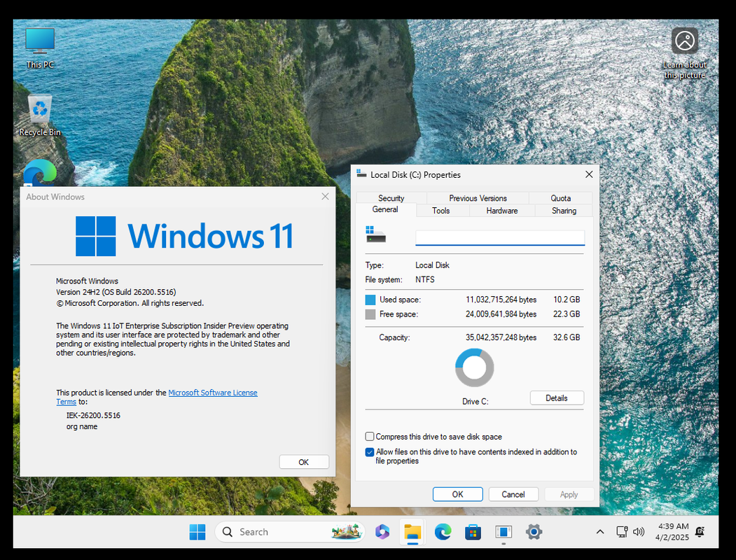This screenshot has height=560, width=736.
Task: Click the drive usage donut chart
Action: point(474,367)
